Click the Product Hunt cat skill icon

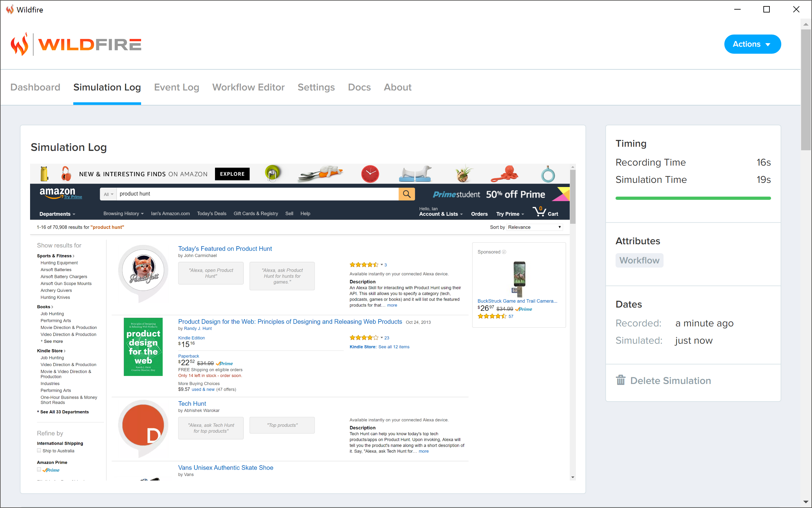click(x=143, y=270)
